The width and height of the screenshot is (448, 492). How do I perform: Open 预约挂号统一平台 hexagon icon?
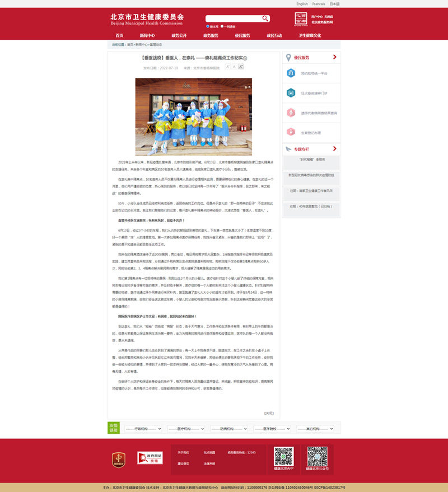(291, 73)
